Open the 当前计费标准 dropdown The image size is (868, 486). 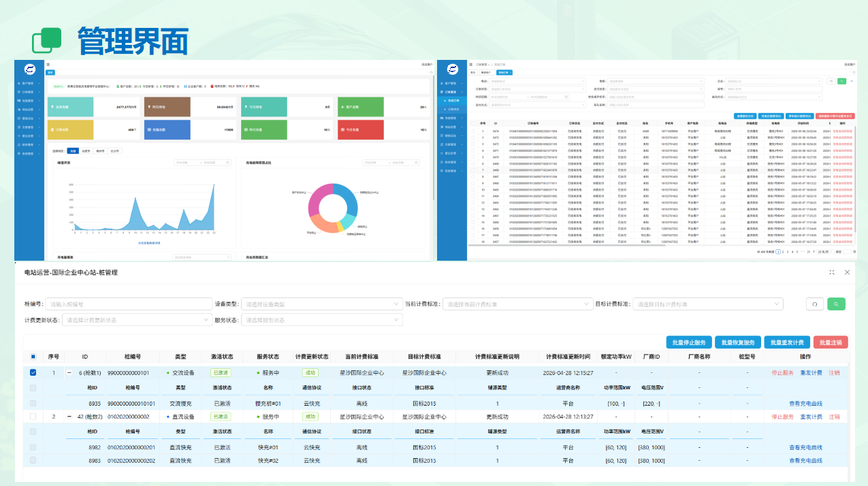tap(517, 304)
